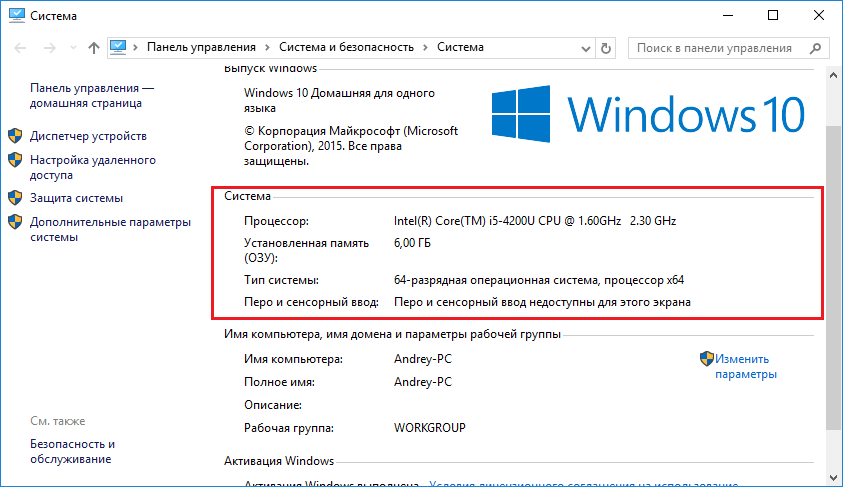
Task: Click shield icon beside 'Дополнительные параметры системы'
Action: pos(15,221)
